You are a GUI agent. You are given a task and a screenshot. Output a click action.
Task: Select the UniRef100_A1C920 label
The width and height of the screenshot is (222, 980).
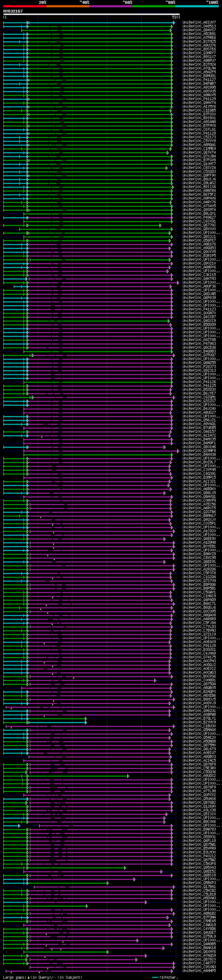[x=199, y=531]
